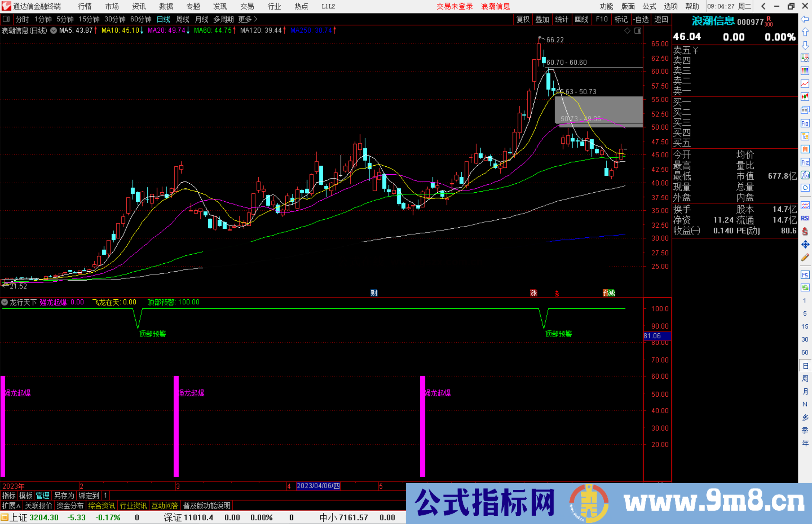Viewport: 812px width, 524px height.
Task: Click the diamond marker toggle at the chart top right
Action: coord(627,31)
